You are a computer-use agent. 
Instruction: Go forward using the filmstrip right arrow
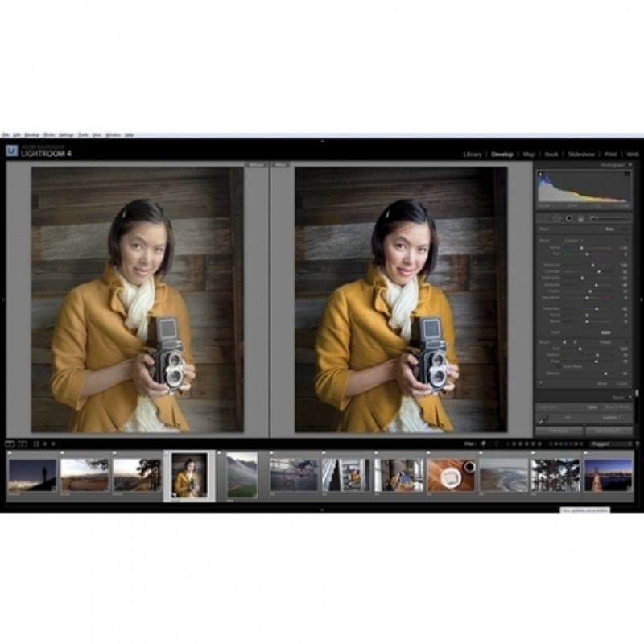coord(53,444)
